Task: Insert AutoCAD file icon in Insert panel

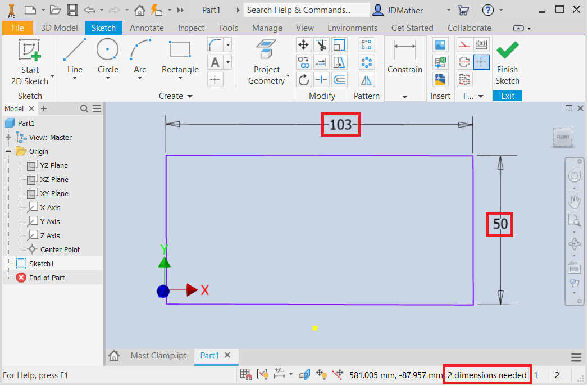Action: click(x=440, y=80)
